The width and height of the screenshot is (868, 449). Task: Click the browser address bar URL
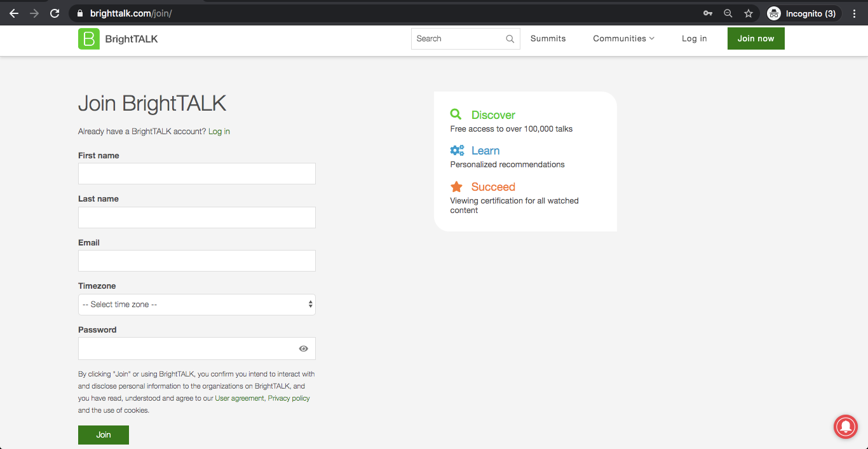(x=131, y=13)
